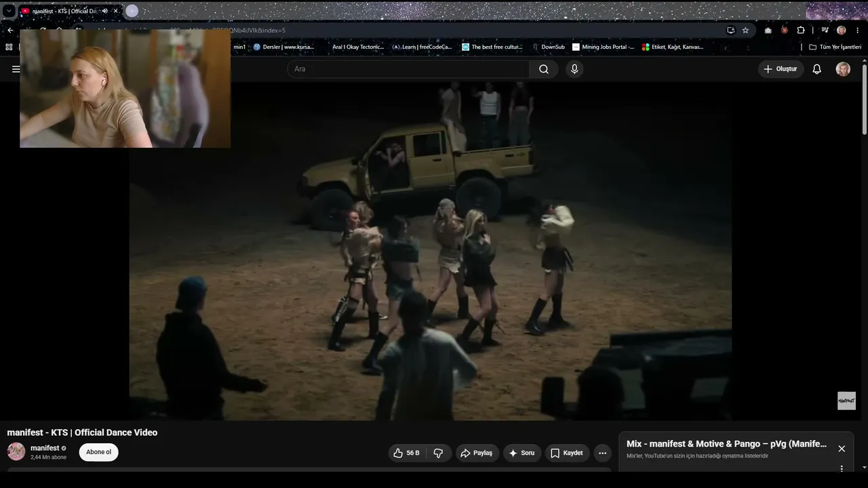Viewport: 868px width, 488px height.
Task: Click the manifest channel watermark on video
Action: 846,401
